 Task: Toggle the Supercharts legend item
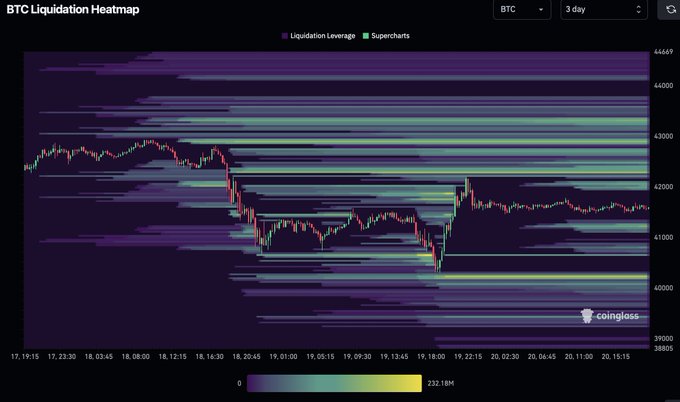coord(386,36)
